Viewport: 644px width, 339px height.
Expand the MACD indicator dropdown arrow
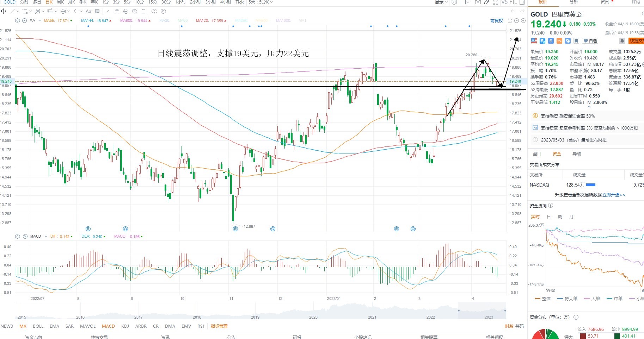click(x=46, y=236)
